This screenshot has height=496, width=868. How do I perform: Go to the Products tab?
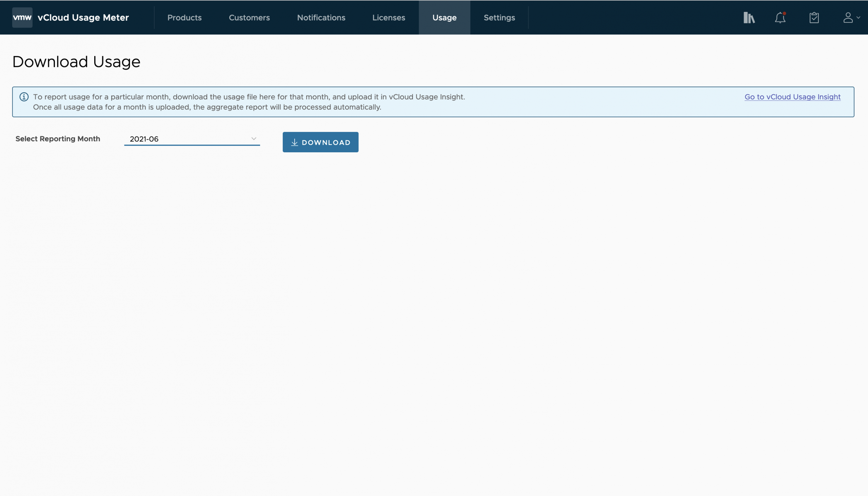(x=184, y=18)
